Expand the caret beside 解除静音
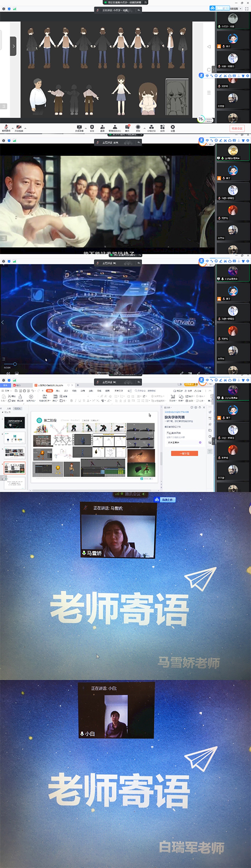The width and height of the screenshot is (251, 868). (12, 128)
